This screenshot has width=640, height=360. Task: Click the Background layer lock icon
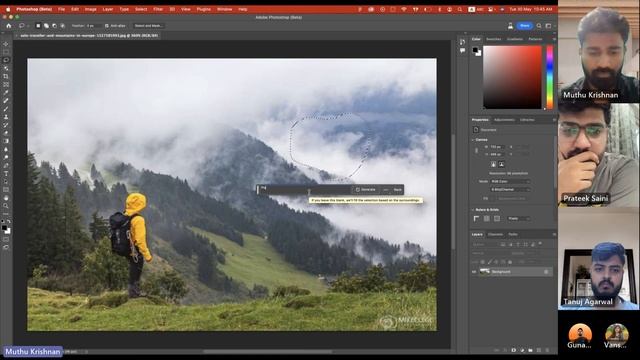tap(546, 272)
